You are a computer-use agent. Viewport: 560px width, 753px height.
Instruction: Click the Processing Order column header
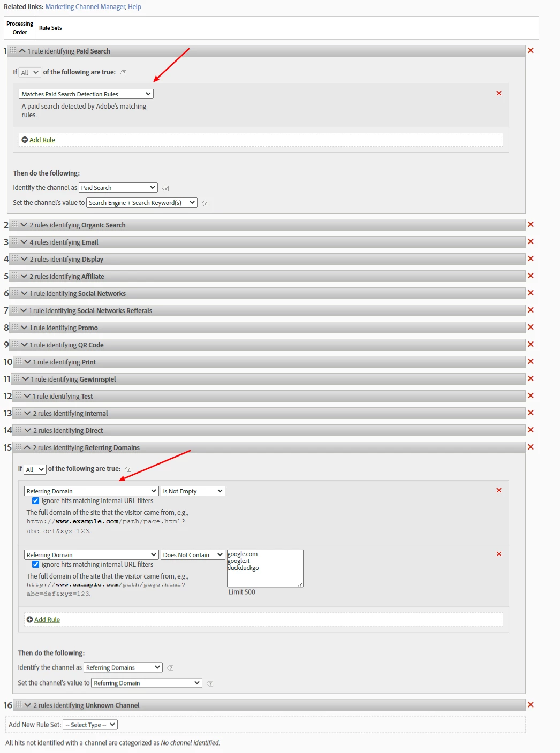click(20, 28)
